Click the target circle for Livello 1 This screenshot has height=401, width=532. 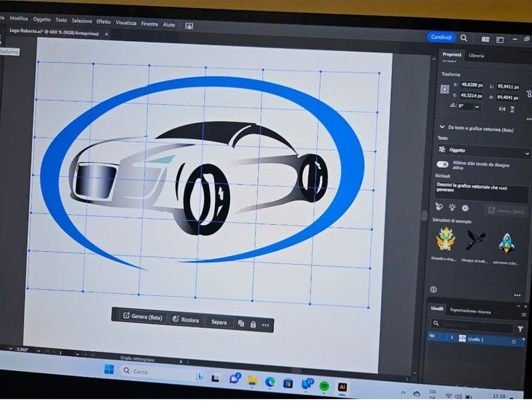tap(514, 341)
